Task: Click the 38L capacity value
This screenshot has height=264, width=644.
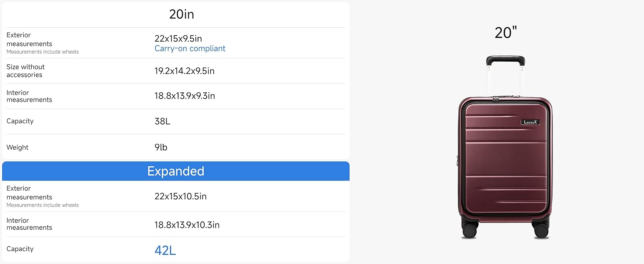Action: pos(162,121)
